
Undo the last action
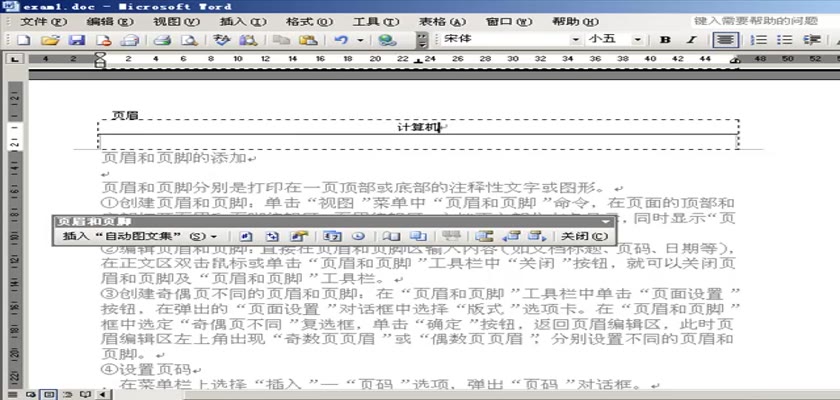point(341,40)
